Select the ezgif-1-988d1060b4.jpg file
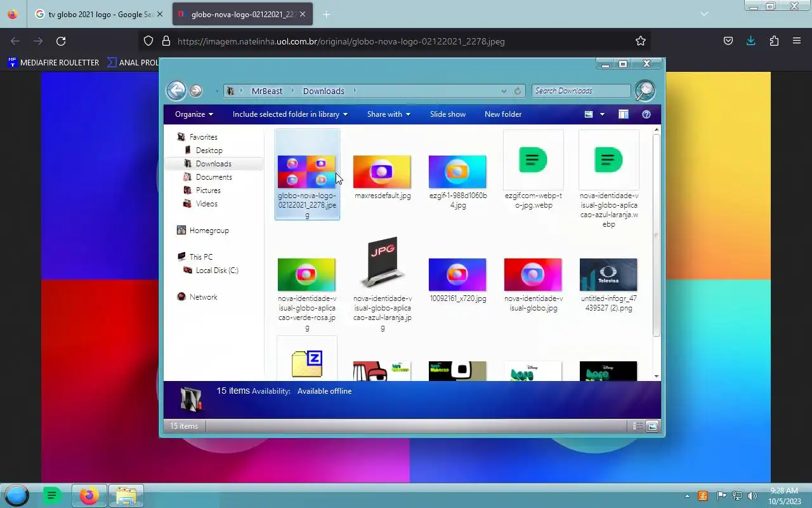The height and width of the screenshot is (508, 812). coord(457,172)
